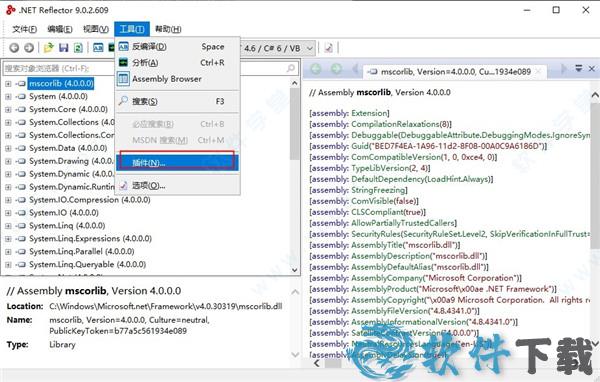Expand the System.Linq.Queryable node
Viewport: 600px width, 382px height.
8,264
